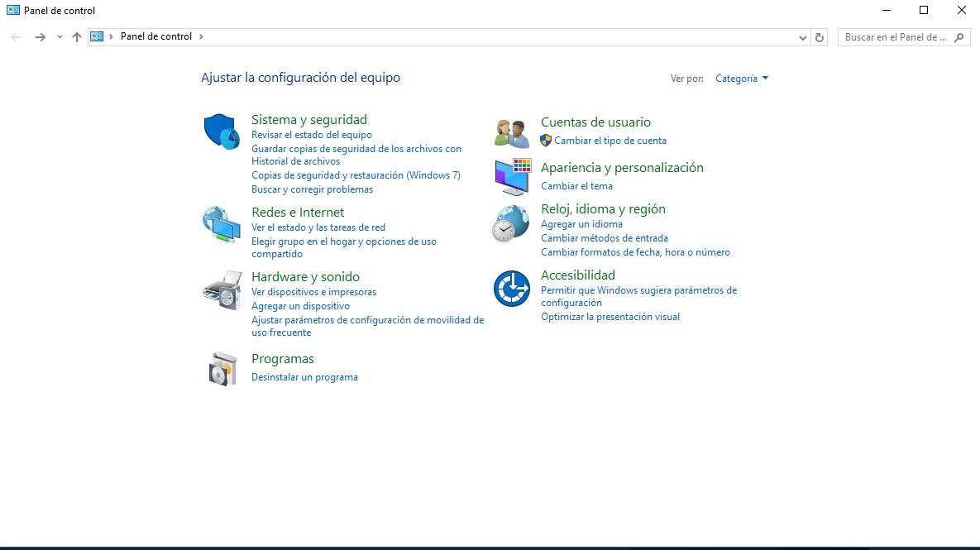Click the forward arrow in navigation bar

[40, 37]
